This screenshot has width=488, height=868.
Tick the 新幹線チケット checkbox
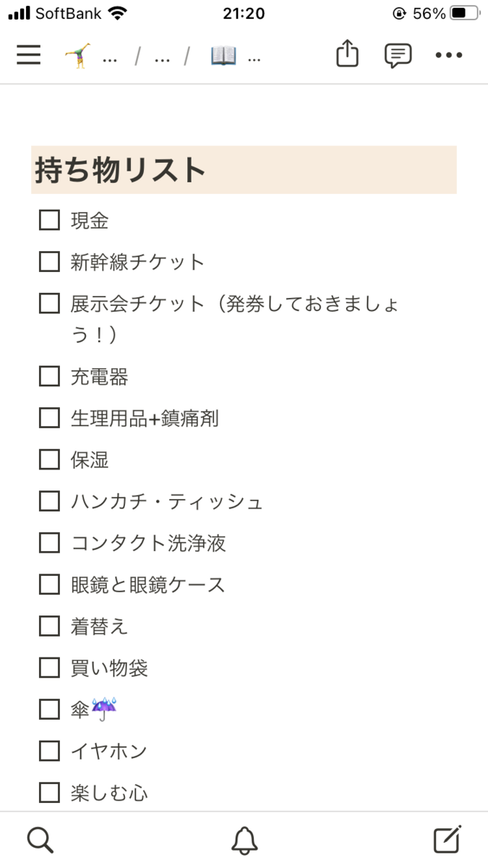49,261
